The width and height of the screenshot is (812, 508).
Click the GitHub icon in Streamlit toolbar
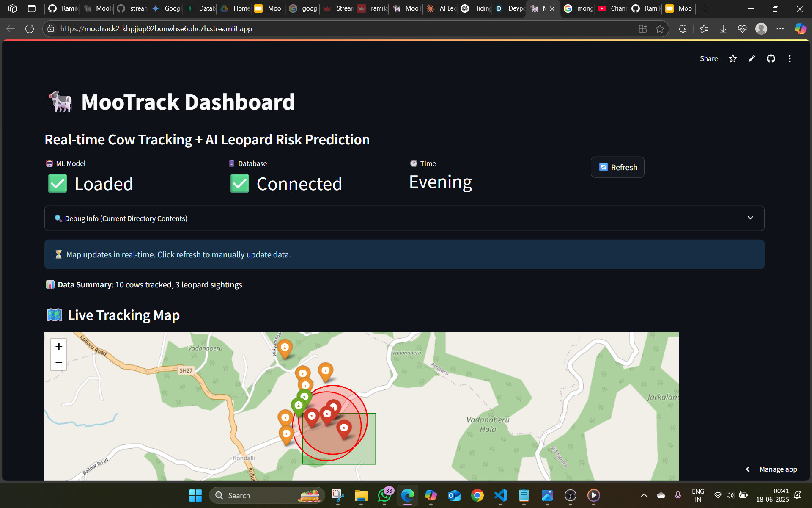point(771,59)
